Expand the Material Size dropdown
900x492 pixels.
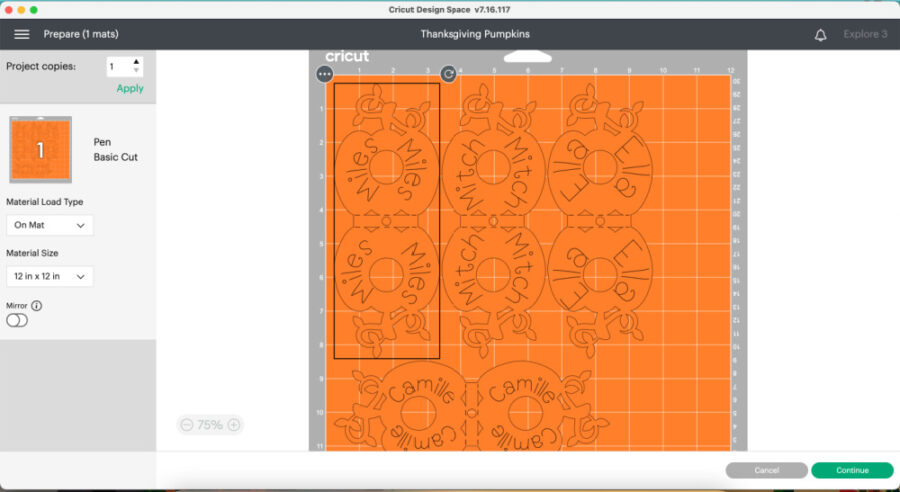click(x=50, y=276)
